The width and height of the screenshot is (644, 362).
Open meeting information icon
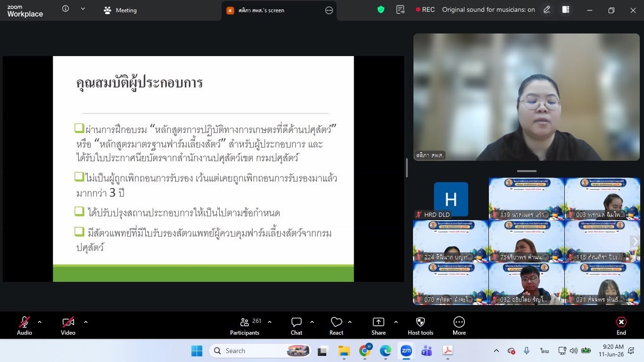(66, 8)
